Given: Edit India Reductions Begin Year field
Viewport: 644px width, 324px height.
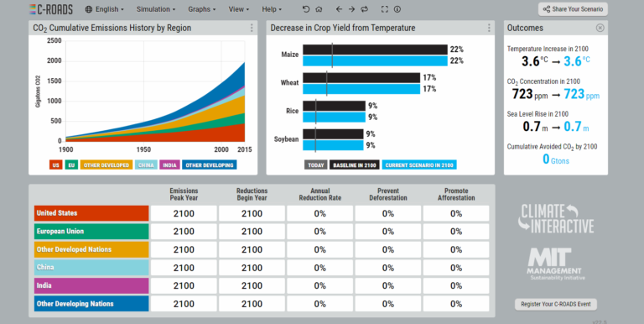Looking at the screenshot, I should tap(252, 285).
